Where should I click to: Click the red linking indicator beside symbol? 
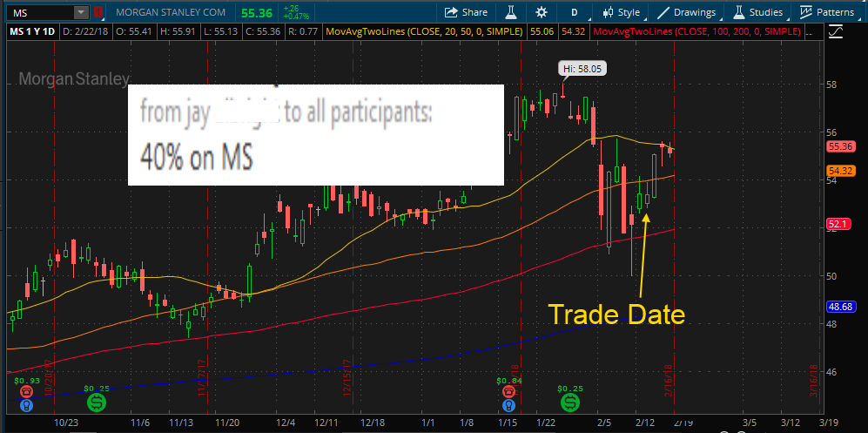(x=98, y=12)
